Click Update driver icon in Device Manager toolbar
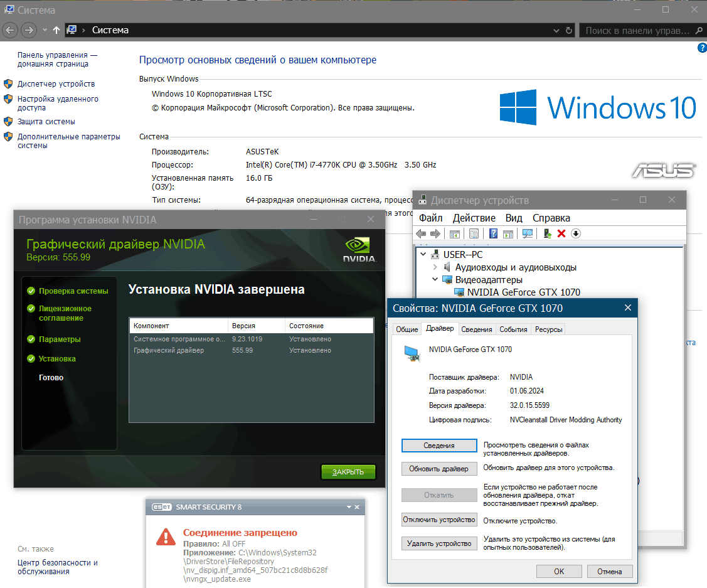 coord(548,233)
